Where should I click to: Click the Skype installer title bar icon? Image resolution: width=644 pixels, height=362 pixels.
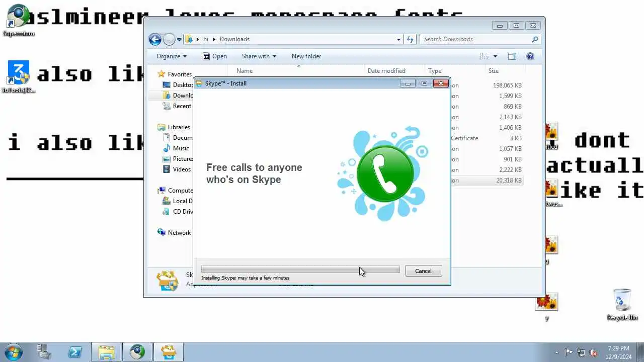click(x=199, y=83)
